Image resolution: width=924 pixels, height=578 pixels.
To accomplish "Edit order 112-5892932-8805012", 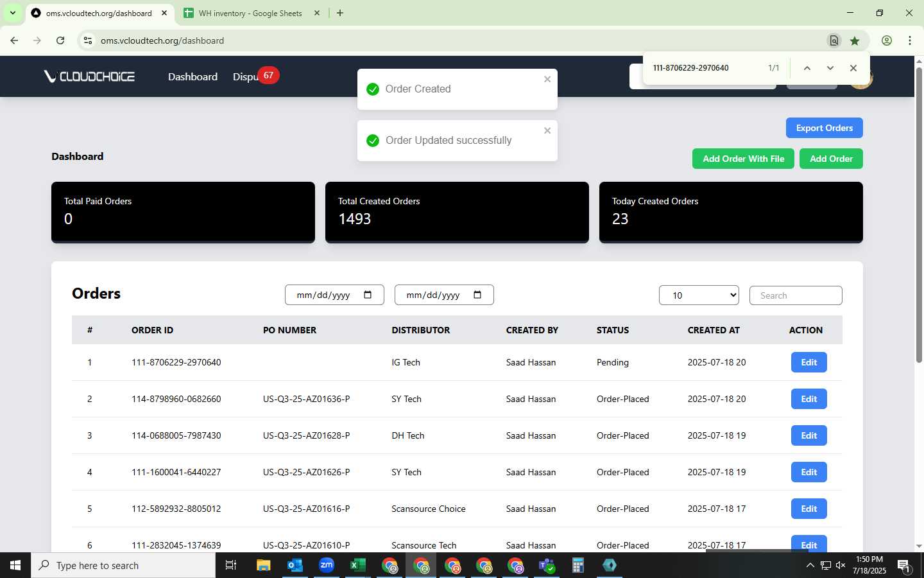I will [809, 509].
